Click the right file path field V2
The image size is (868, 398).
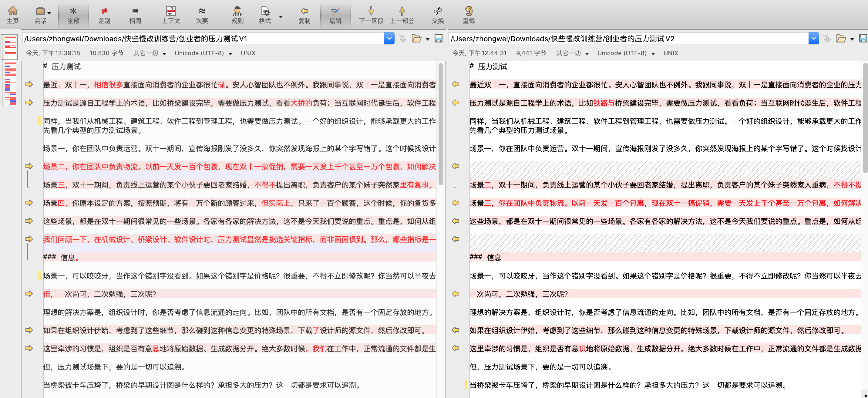(x=629, y=39)
